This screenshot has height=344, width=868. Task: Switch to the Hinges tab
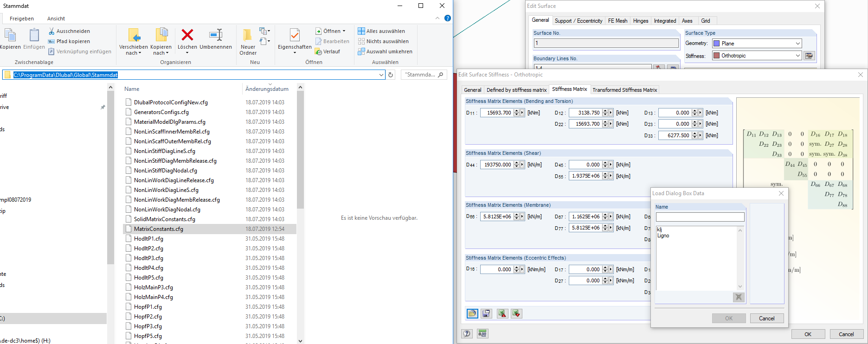(641, 21)
